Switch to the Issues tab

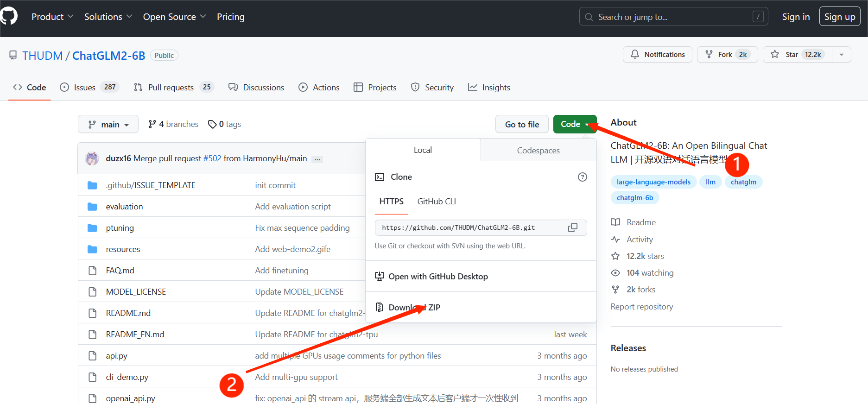[90, 87]
